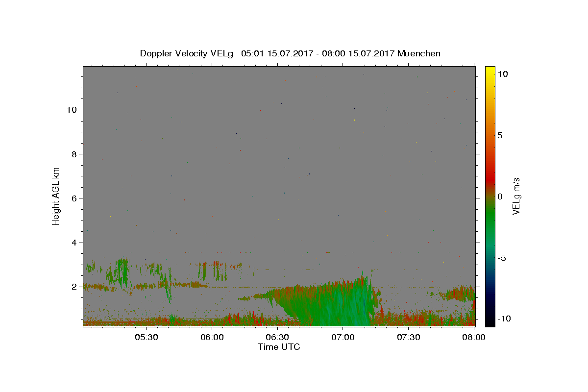Click the 06:00 time axis label
This screenshot has height=392, width=588.
tap(212, 337)
